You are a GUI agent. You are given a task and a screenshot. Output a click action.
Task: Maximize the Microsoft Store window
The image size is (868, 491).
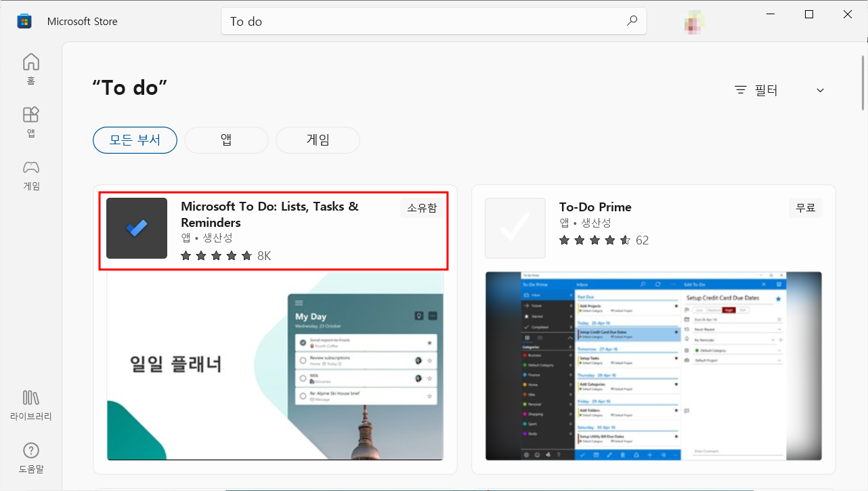click(x=809, y=14)
